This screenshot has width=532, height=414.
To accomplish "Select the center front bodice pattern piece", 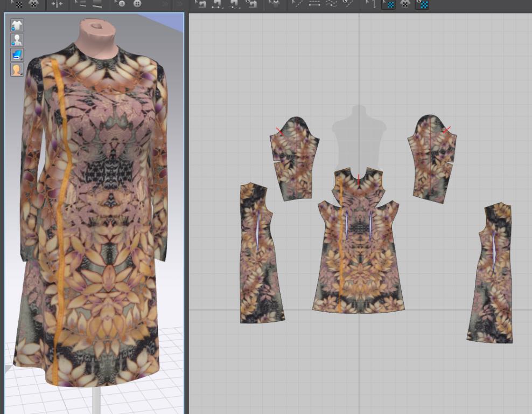I will pyautogui.click(x=358, y=253).
